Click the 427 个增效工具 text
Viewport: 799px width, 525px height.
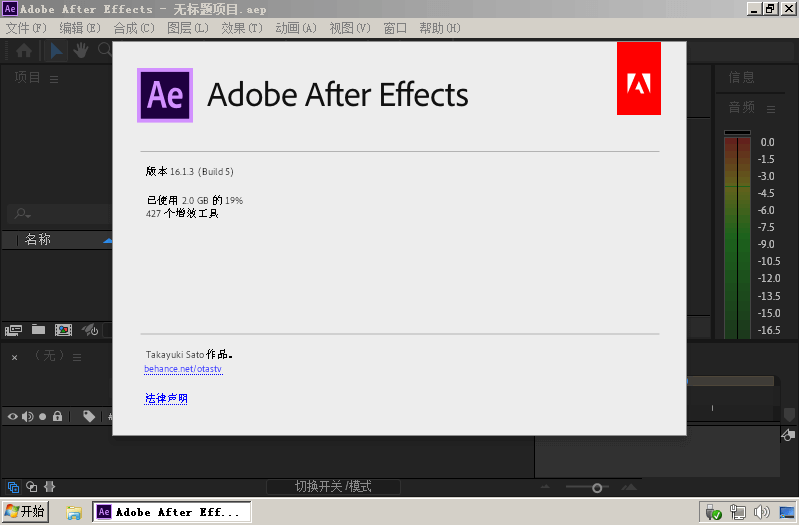click(x=182, y=214)
